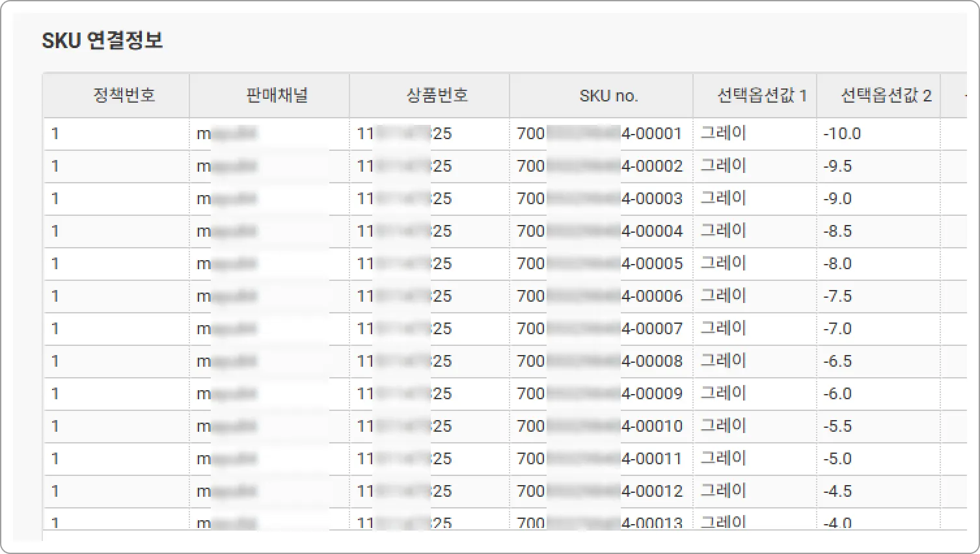Click the option value -5.5 cell
Screen dimensions: 980x554
click(x=878, y=427)
